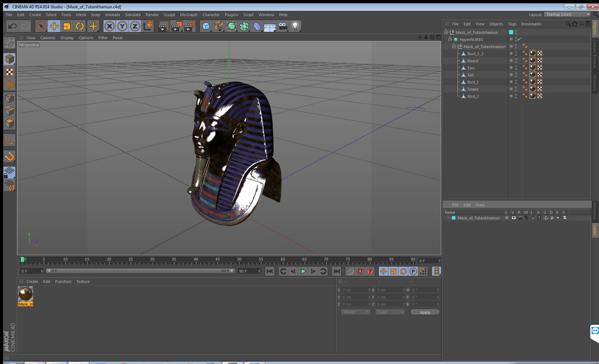Activate the Rotate tool
Image resolution: width=599 pixels, height=364 pixels.
click(x=80, y=26)
